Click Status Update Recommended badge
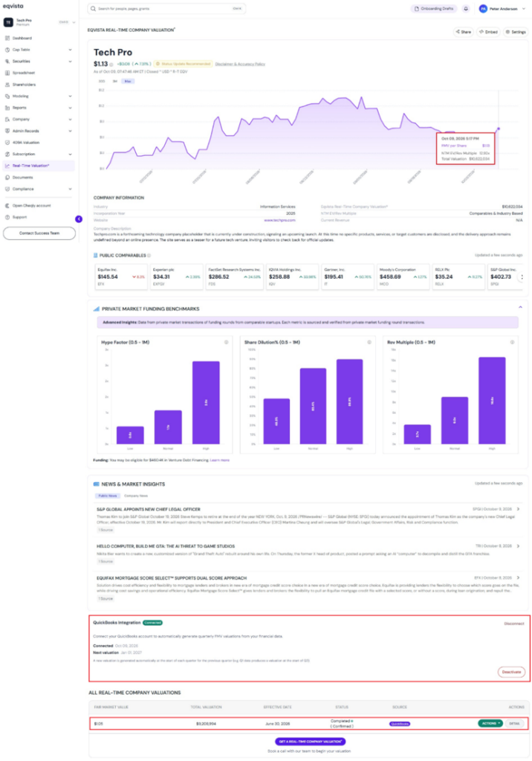Screen dimensions: 532x761 point(183,64)
